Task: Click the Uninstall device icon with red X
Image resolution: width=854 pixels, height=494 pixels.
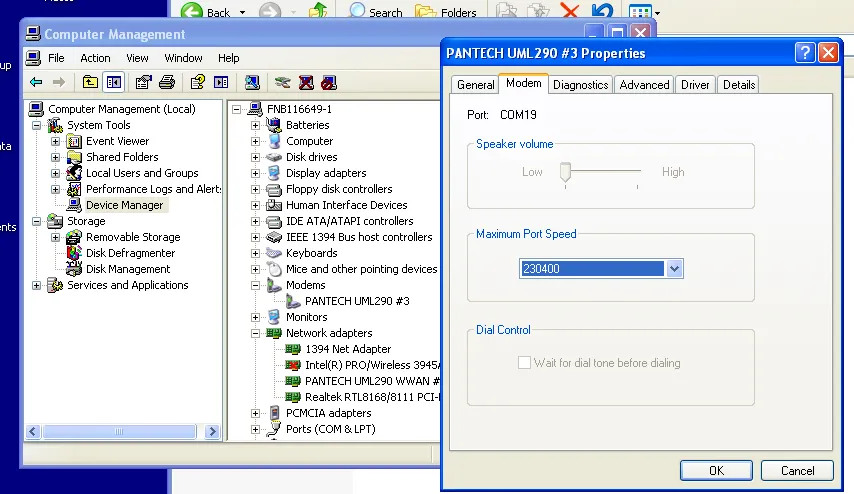Action: pyautogui.click(x=306, y=82)
